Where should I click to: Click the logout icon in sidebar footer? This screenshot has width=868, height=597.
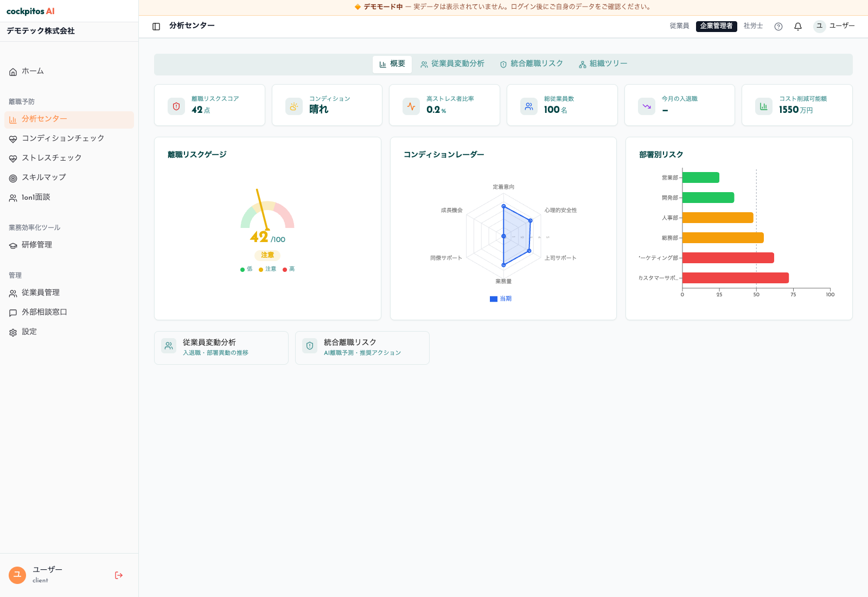pos(119,575)
